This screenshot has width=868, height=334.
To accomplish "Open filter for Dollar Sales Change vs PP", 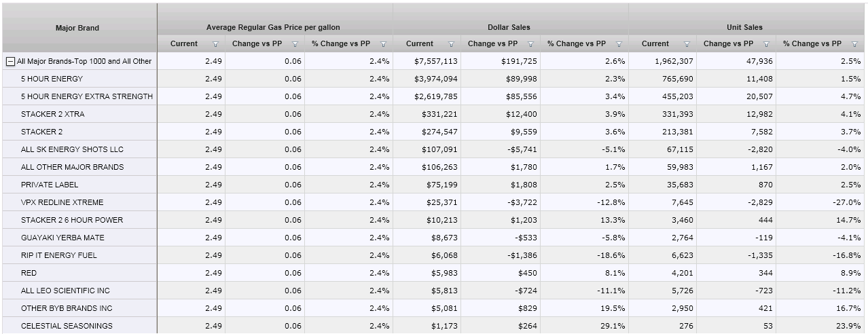I will 530,44.
